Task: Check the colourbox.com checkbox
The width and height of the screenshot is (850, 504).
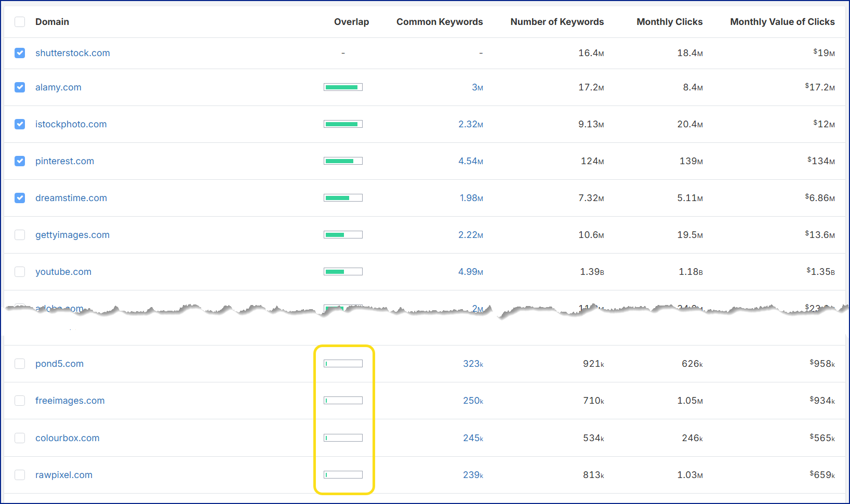Action: tap(20, 438)
